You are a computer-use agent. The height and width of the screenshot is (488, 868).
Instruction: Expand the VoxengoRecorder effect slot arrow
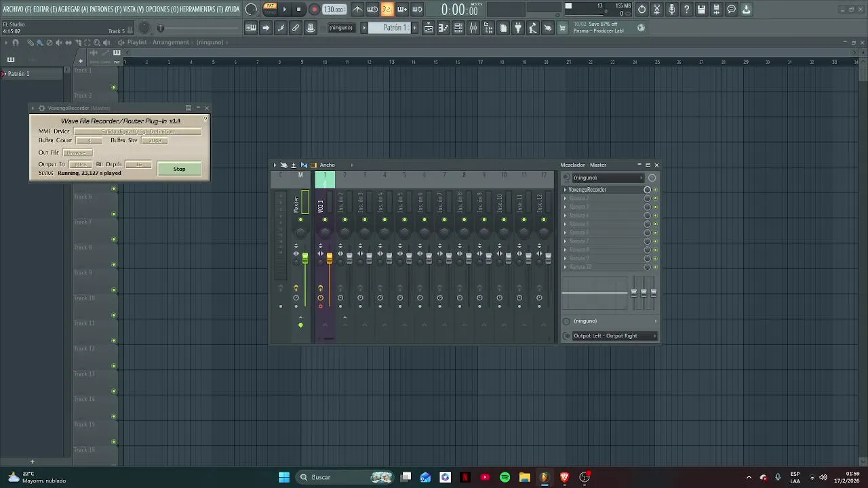(565, 190)
